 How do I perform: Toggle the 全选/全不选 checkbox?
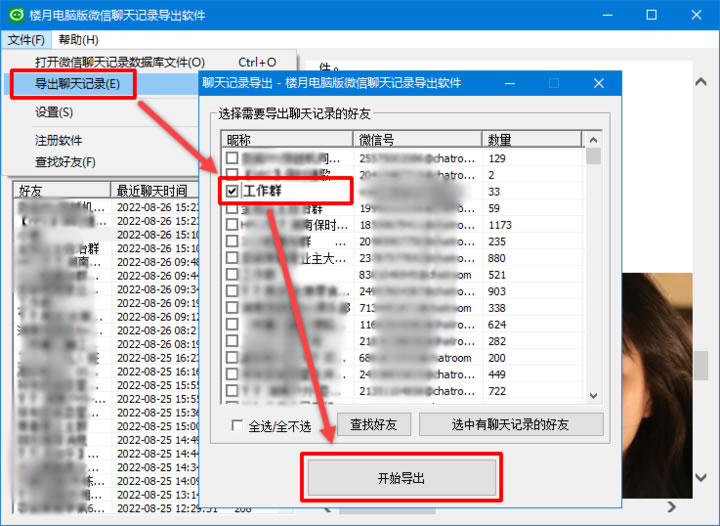[237, 425]
